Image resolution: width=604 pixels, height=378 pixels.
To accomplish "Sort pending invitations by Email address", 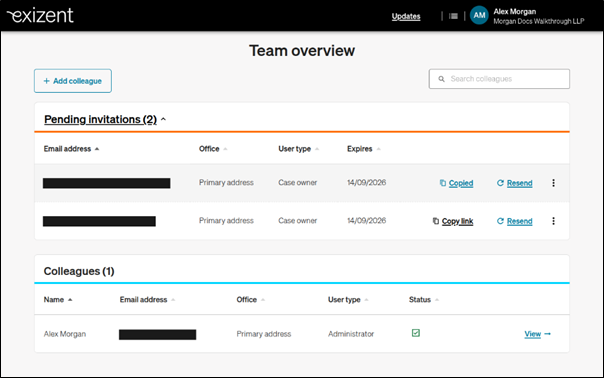I will [x=71, y=149].
